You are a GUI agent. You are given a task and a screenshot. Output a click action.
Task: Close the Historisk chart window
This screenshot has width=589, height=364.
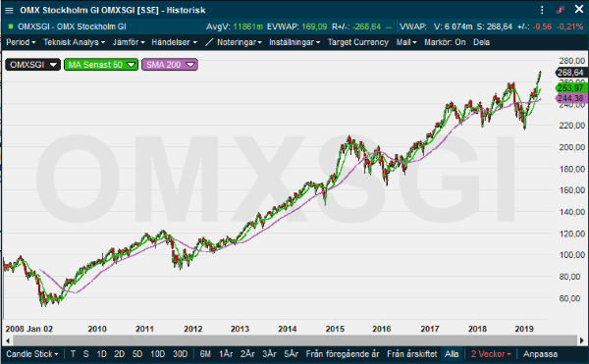tap(579, 10)
